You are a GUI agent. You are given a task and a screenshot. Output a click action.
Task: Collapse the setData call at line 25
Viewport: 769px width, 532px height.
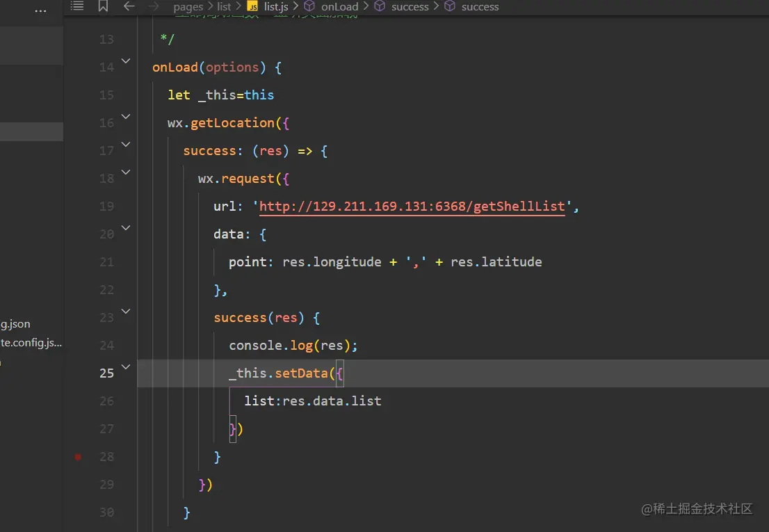(x=125, y=367)
